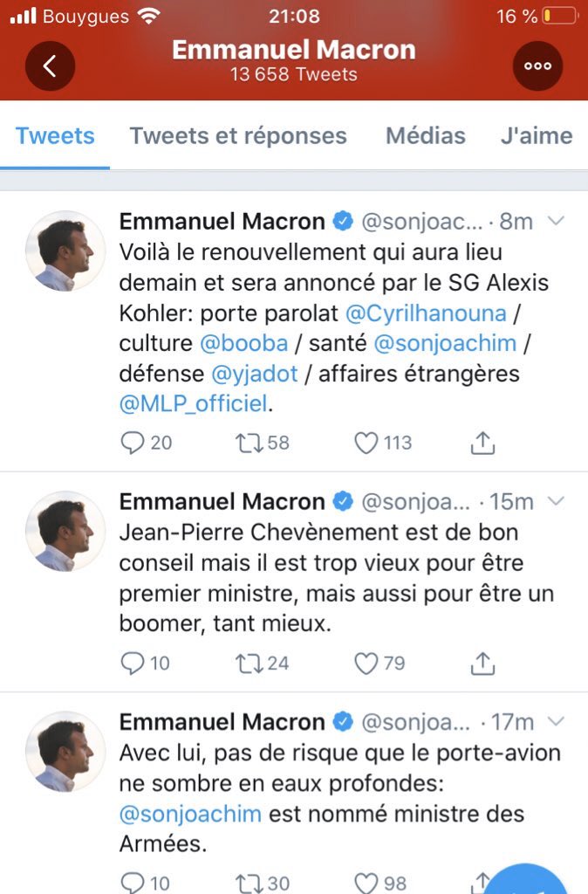
Task: Expand options chevron on 8m tweet
Action: 556,222
